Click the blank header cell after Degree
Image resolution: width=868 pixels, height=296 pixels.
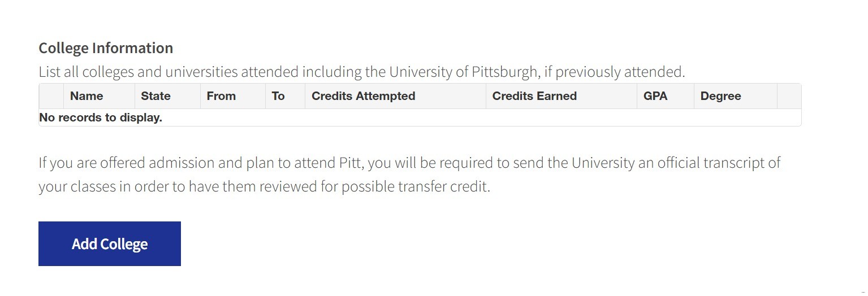point(789,96)
